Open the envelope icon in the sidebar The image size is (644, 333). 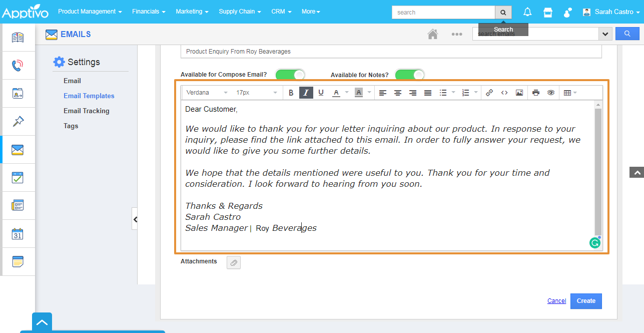(18, 150)
